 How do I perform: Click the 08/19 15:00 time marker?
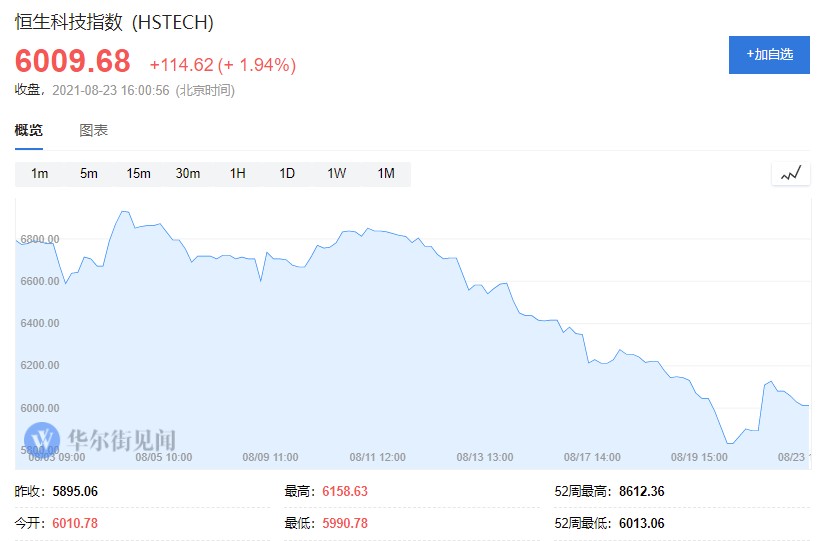click(700, 457)
